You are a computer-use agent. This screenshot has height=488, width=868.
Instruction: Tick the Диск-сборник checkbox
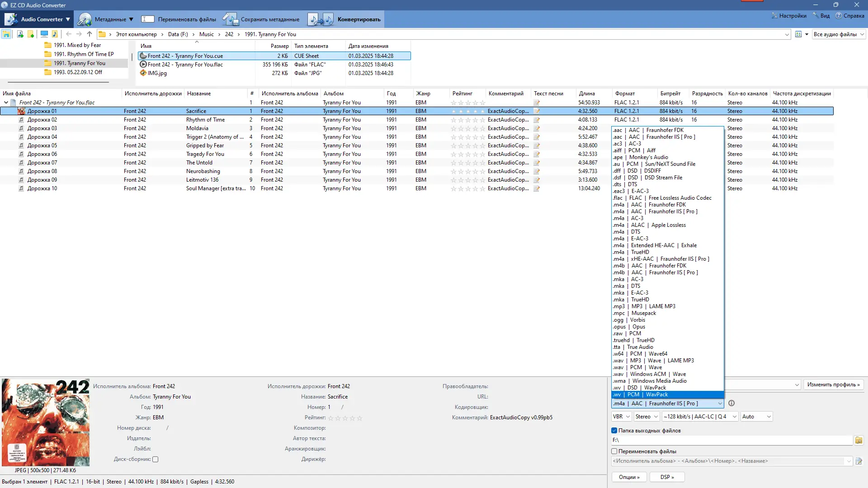click(156, 460)
